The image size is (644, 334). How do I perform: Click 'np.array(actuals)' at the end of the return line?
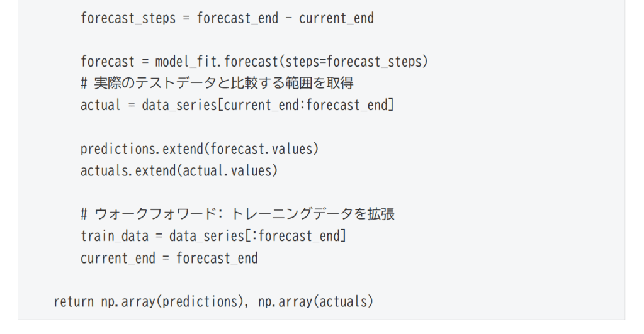(316, 301)
